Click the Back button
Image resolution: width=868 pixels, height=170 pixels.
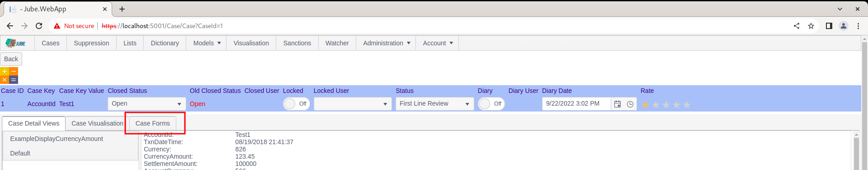click(x=11, y=59)
